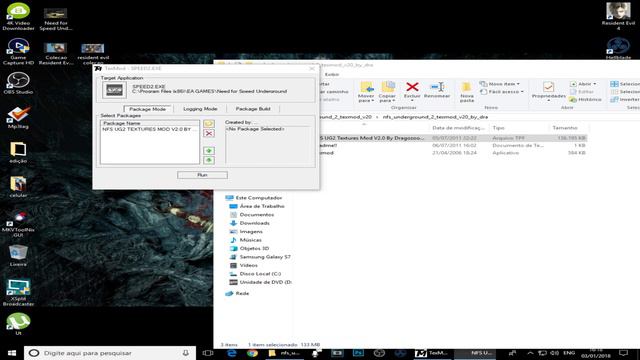Select Samsung Galaxy S7 in navigation pane

click(260, 257)
